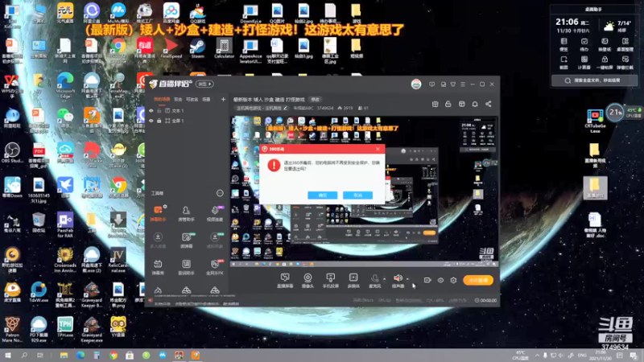Screen dimensions: 644x362
Task: Open Windows Start menu
Action: (x=8, y=356)
